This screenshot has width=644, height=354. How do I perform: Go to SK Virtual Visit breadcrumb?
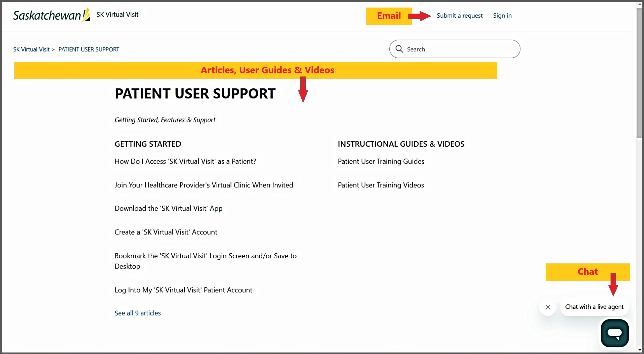[x=31, y=49]
